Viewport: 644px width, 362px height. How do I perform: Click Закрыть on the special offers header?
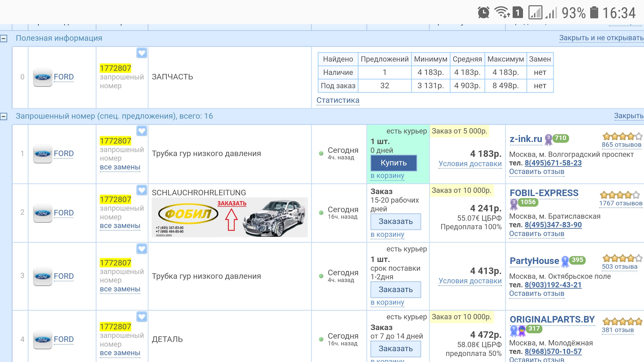[x=628, y=116]
